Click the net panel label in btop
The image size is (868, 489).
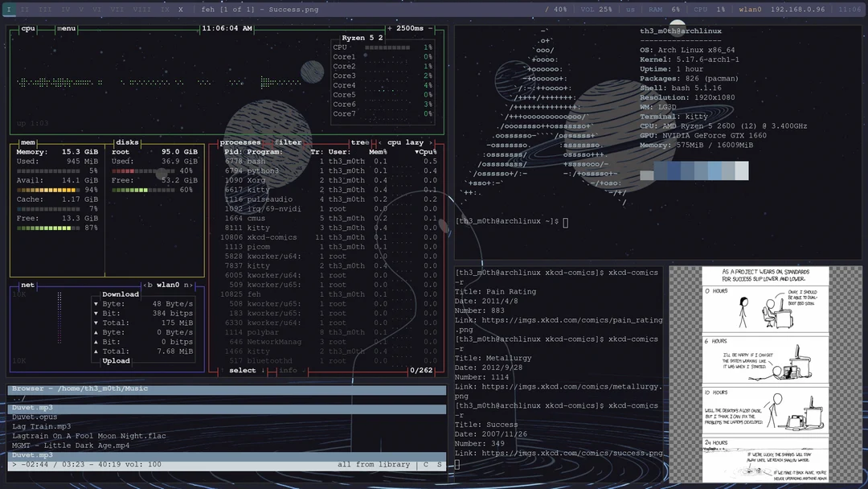pyautogui.click(x=27, y=285)
